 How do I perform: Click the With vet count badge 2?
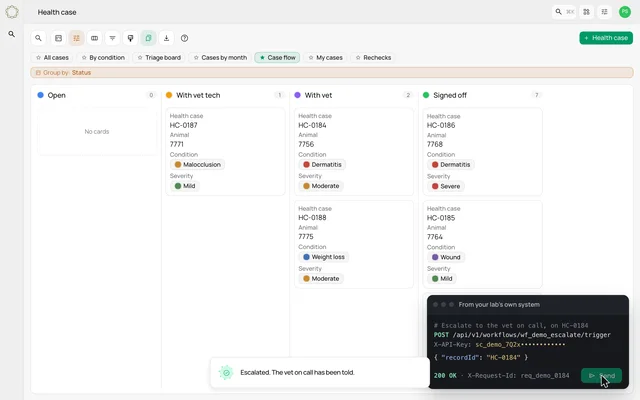[408, 95]
